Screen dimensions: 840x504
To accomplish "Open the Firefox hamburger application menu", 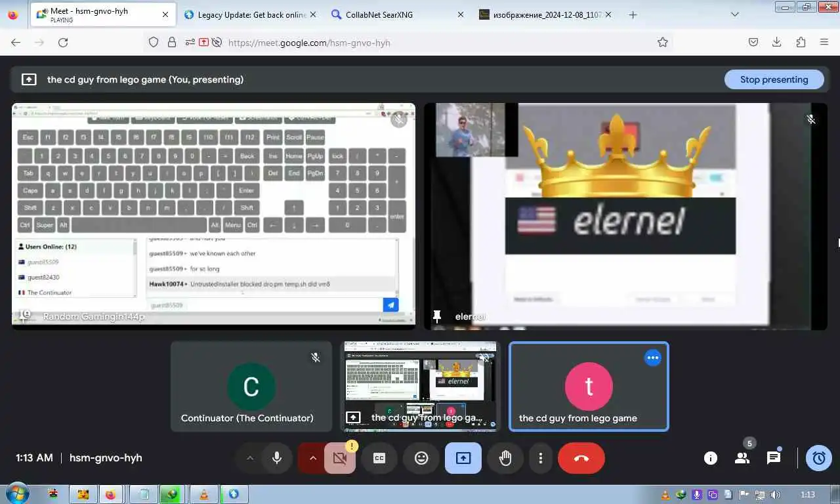I will pos(824,42).
